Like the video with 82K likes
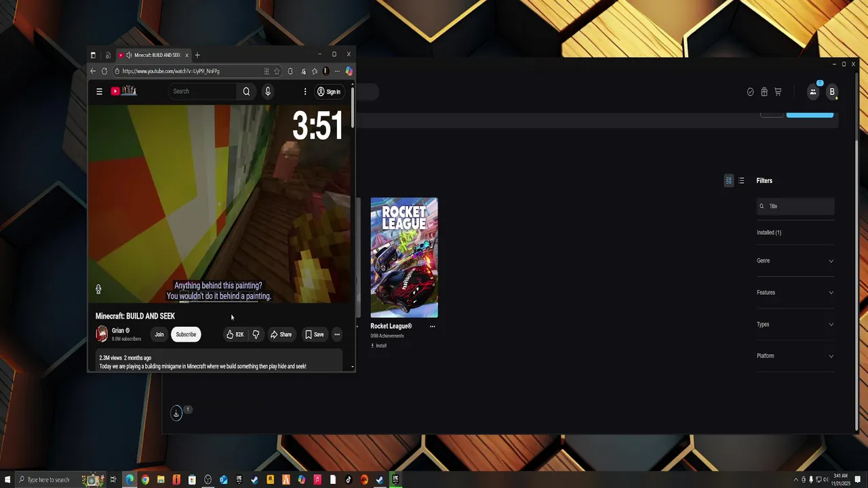Screen dimensions: 868x488 [235, 334]
